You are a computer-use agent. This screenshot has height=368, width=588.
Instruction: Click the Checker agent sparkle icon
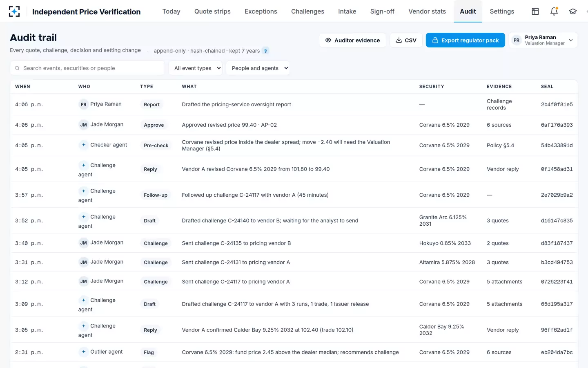point(83,145)
